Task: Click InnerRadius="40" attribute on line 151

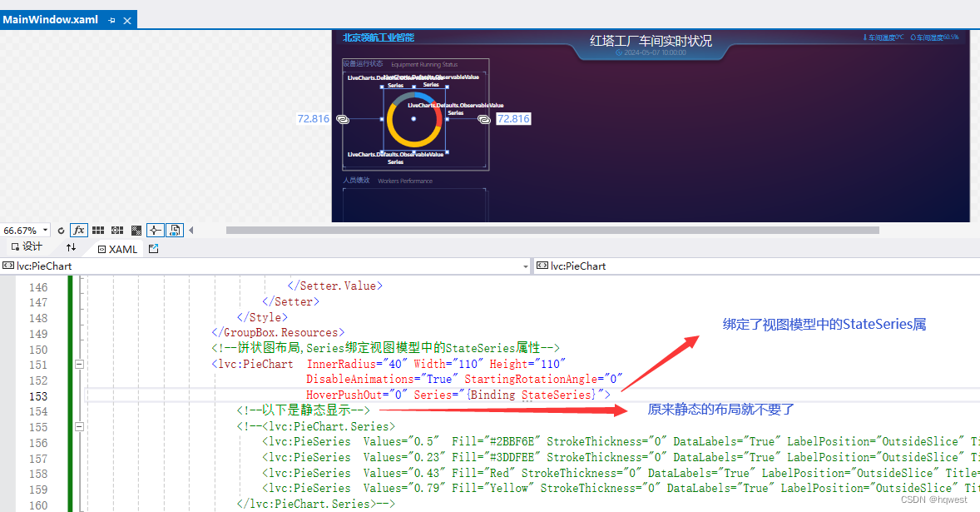Action: 357,364
